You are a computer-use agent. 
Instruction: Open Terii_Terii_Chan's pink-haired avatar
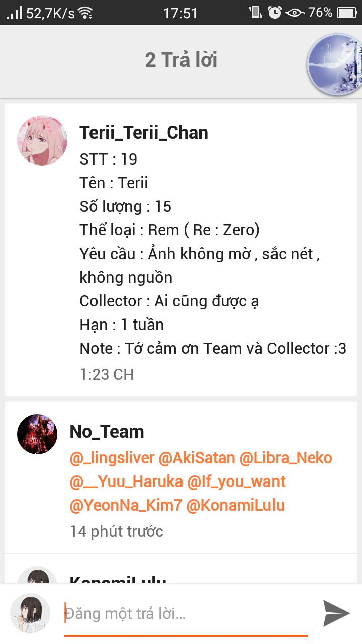click(x=42, y=140)
